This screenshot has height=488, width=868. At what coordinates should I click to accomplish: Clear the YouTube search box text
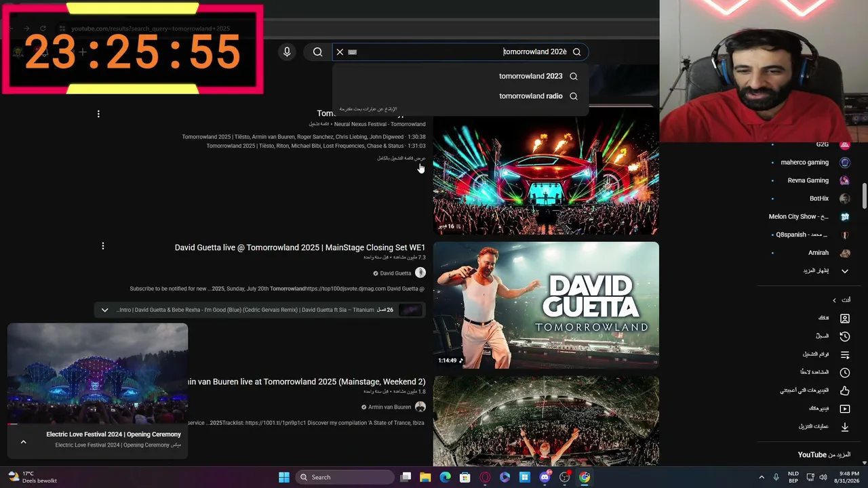coord(340,52)
